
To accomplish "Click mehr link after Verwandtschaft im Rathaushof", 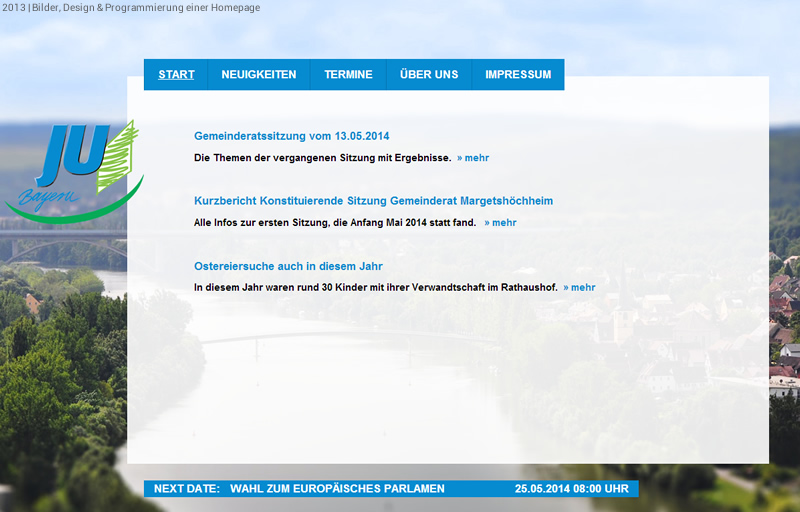I will tap(579, 288).
